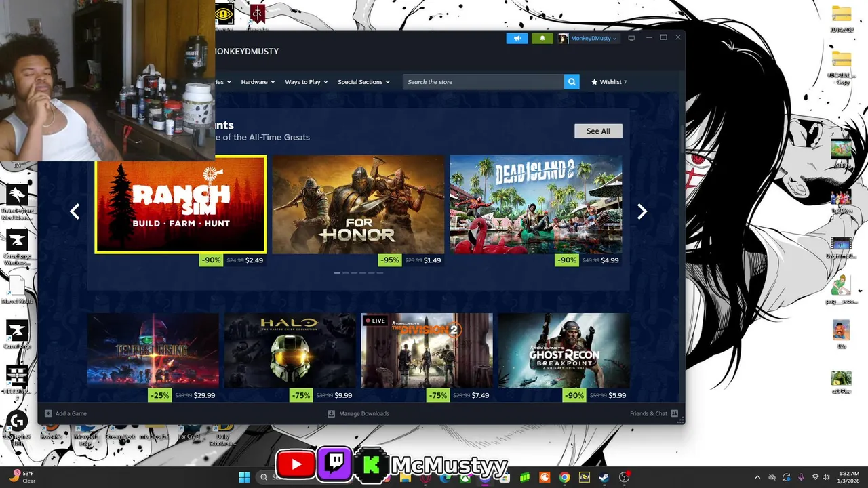Click the Ranch Sim $2.49 price
Screen dimensions: 868x488
(x=254, y=260)
